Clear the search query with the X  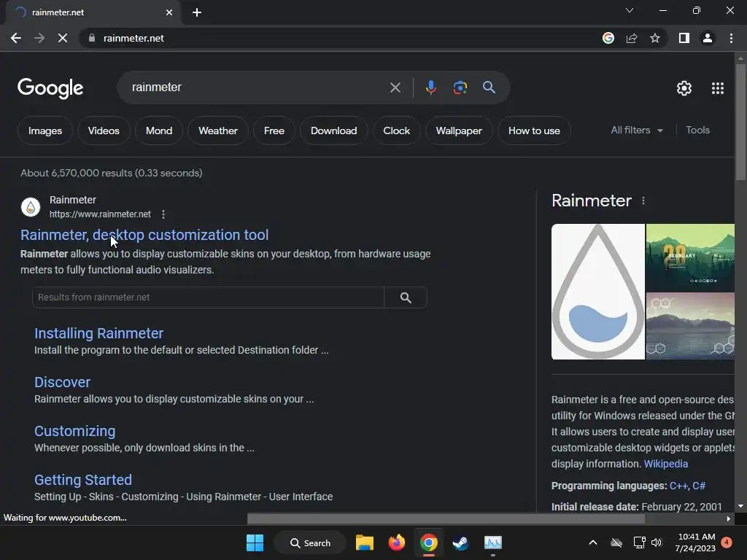[395, 87]
